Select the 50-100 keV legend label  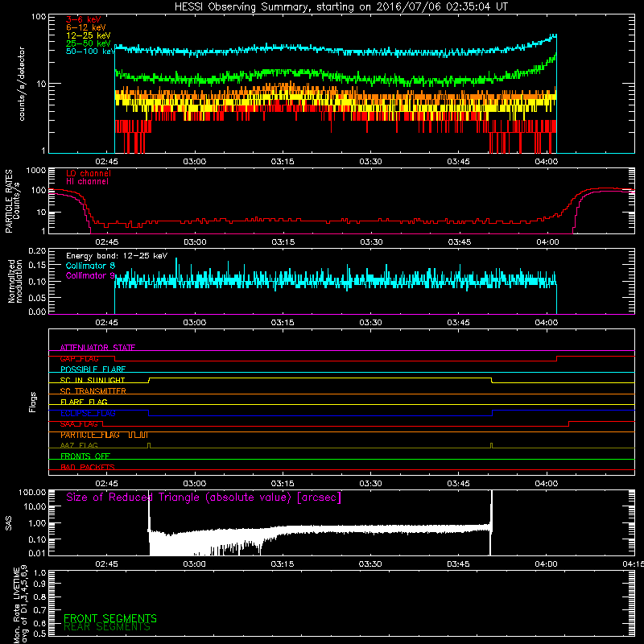pos(90,52)
